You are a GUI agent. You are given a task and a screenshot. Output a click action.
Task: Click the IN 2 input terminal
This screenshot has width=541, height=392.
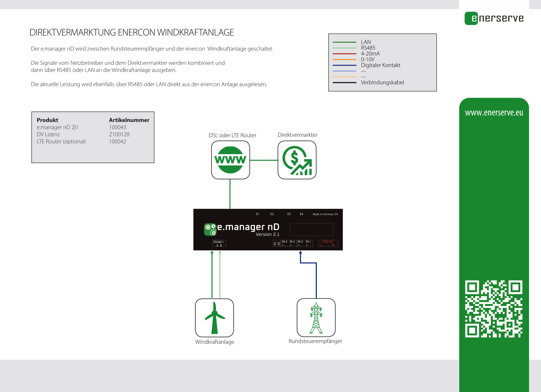(x=300, y=243)
